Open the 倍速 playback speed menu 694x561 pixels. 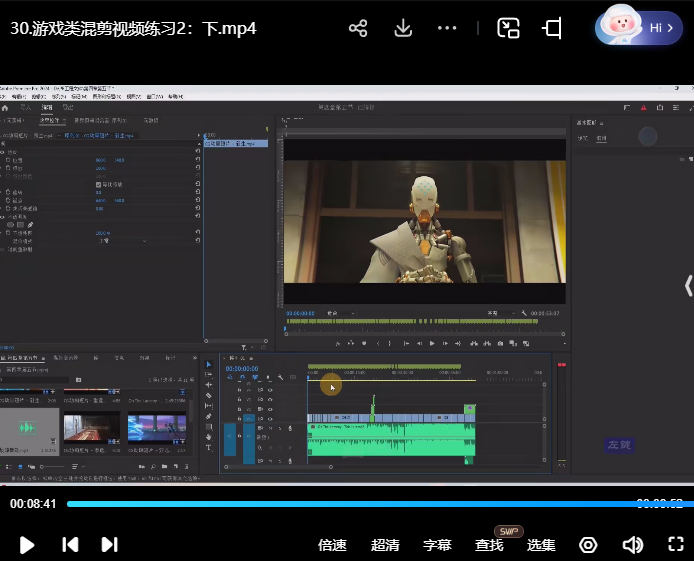(x=332, y=545)
